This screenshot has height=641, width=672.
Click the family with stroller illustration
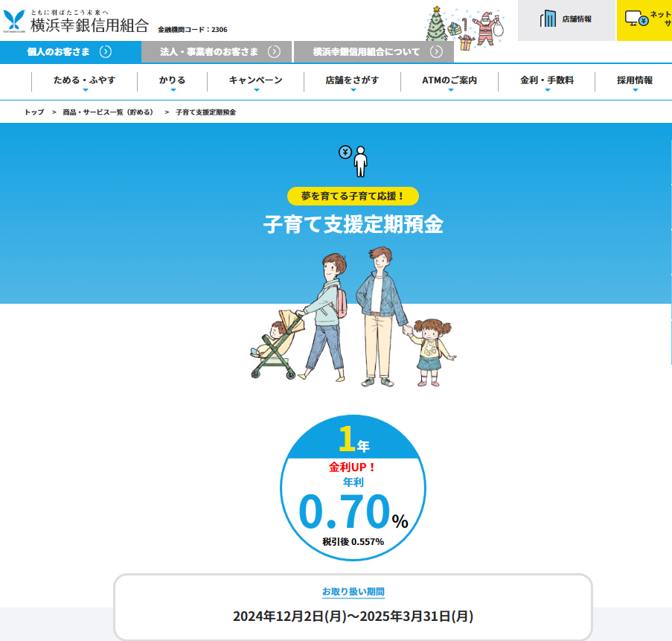(353, 316)
